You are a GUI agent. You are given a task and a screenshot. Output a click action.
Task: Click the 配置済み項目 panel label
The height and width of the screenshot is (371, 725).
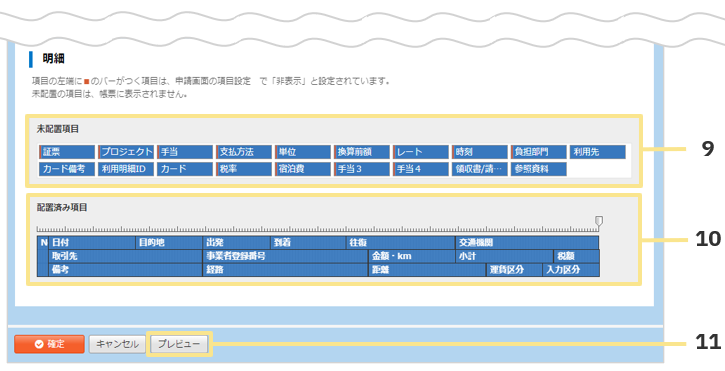pos(62,207)
